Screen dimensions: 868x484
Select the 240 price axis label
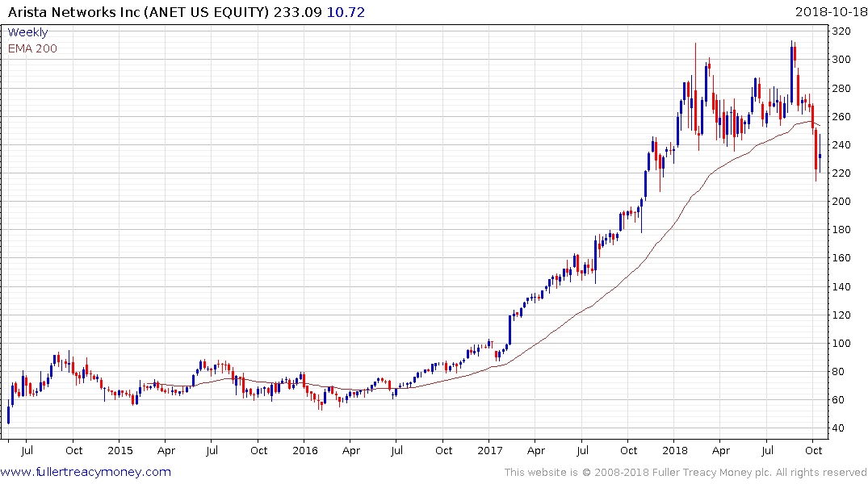[x=841, y=145]
